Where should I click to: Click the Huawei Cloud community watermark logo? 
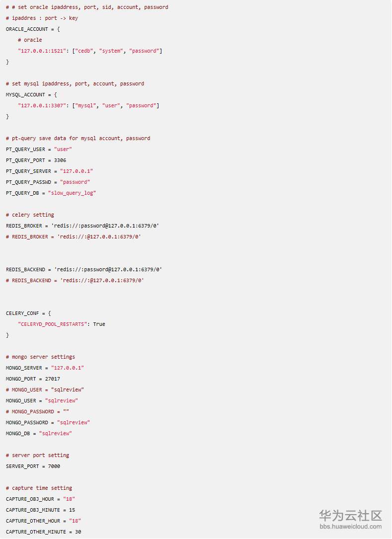(x=350, y=515)
